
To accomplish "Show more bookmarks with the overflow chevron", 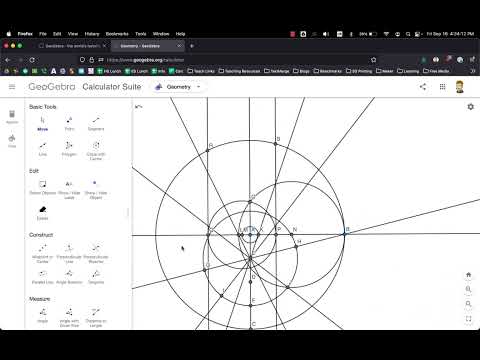I will [472, 71].
